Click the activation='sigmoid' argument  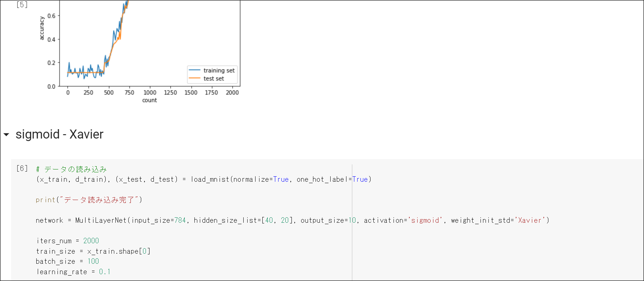(x=403, y=220)
